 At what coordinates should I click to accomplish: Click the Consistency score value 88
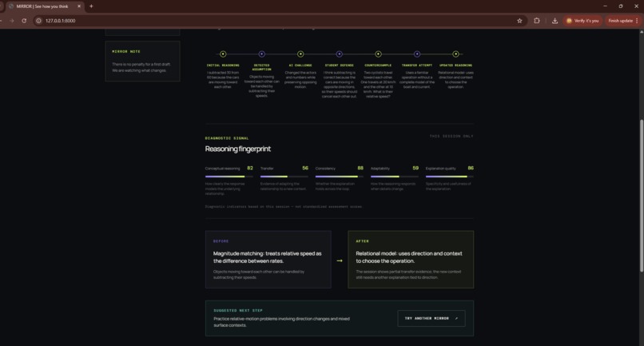(360, 168)
